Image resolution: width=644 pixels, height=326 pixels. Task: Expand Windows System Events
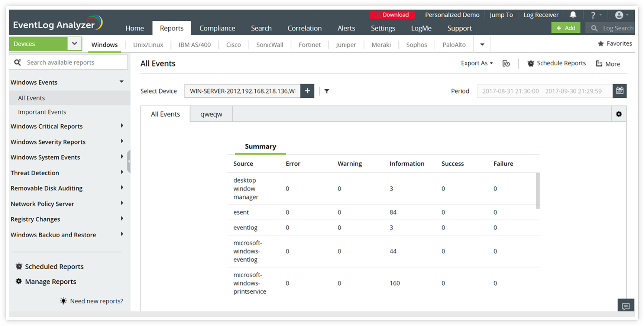(x=122, y=157)
